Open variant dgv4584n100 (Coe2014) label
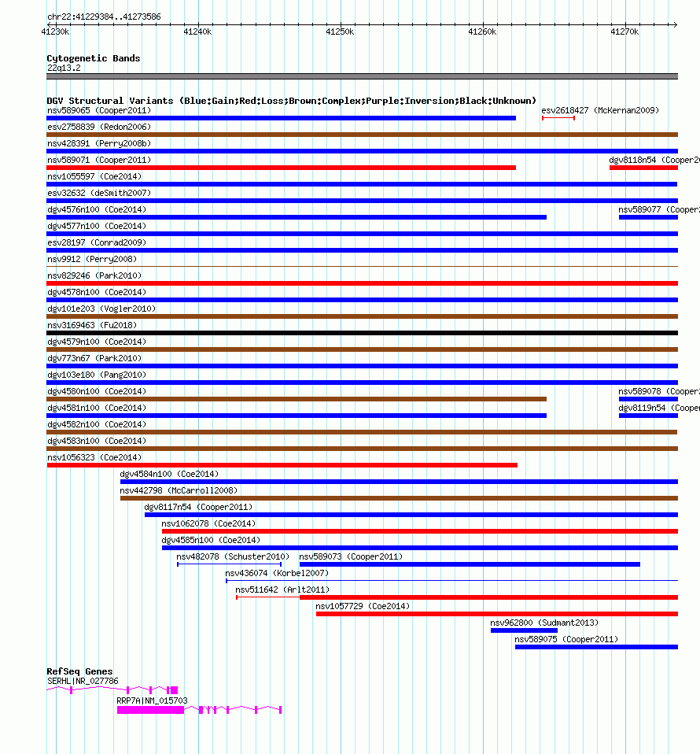The height and width of the screenshot is (754, 700). point(169,474)
